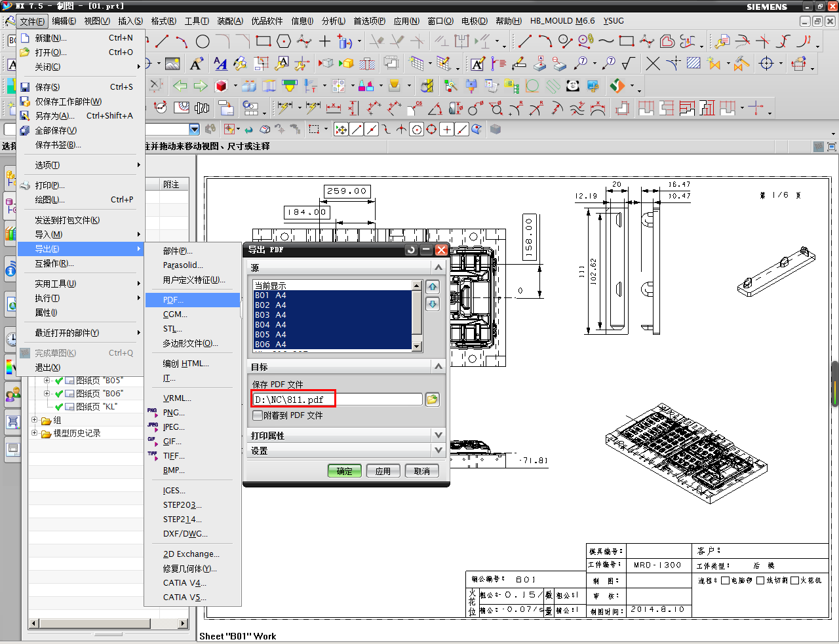
Task: Toggle the 线切割 checkbox in title block
Action: (x=760, y=580)
